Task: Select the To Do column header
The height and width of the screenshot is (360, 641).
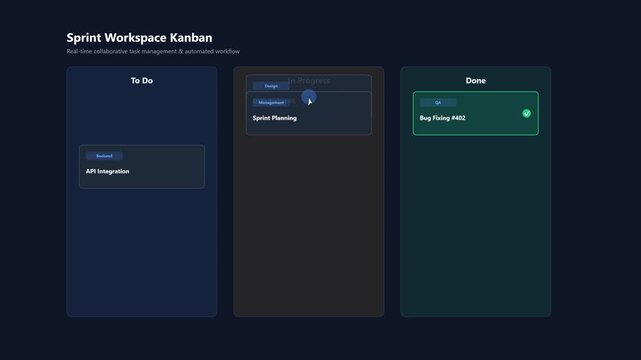Action: tap(142, 80)
